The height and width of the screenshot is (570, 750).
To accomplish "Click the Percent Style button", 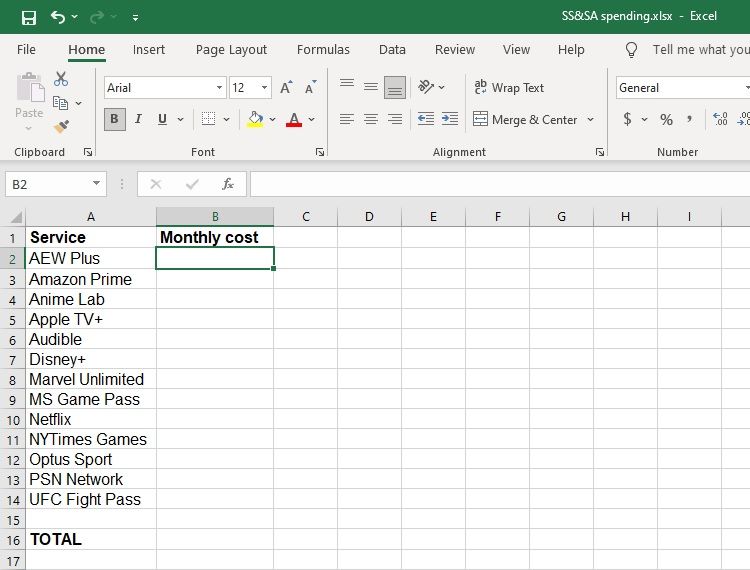I will [666, 119].
